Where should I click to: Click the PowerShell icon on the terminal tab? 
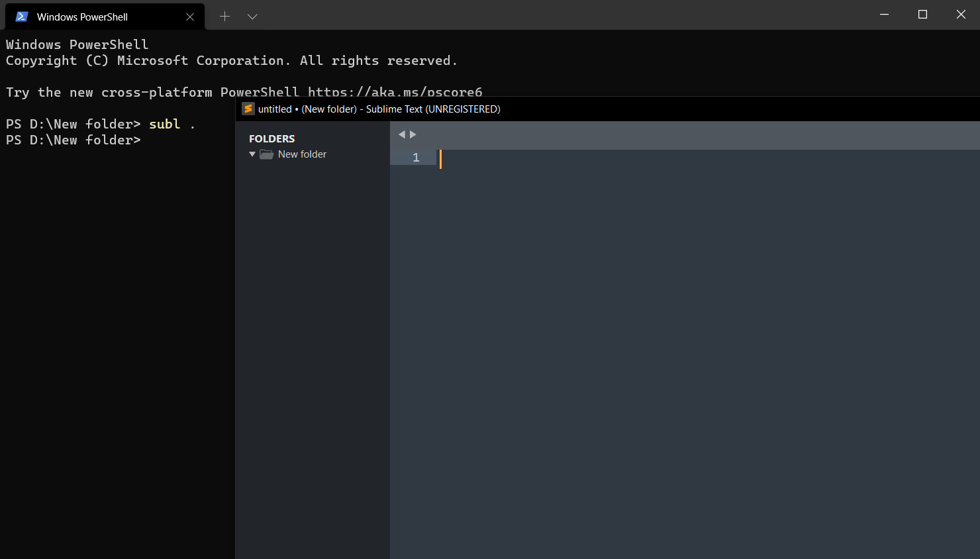(21, 16)
